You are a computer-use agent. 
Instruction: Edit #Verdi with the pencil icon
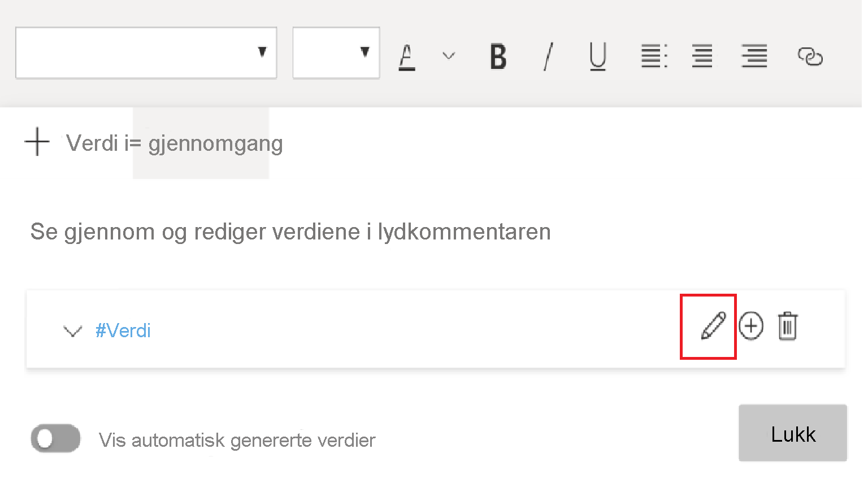coord(713,326)
